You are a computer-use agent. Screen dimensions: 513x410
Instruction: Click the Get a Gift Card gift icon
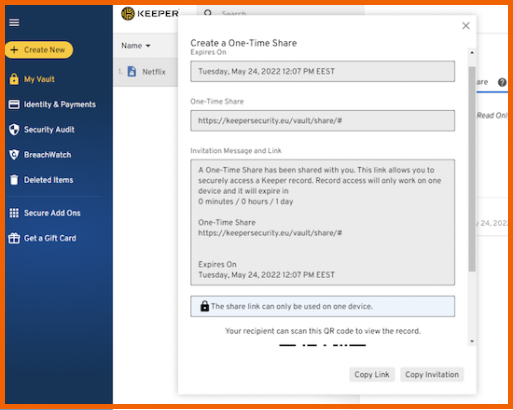[x=14, y=238]
